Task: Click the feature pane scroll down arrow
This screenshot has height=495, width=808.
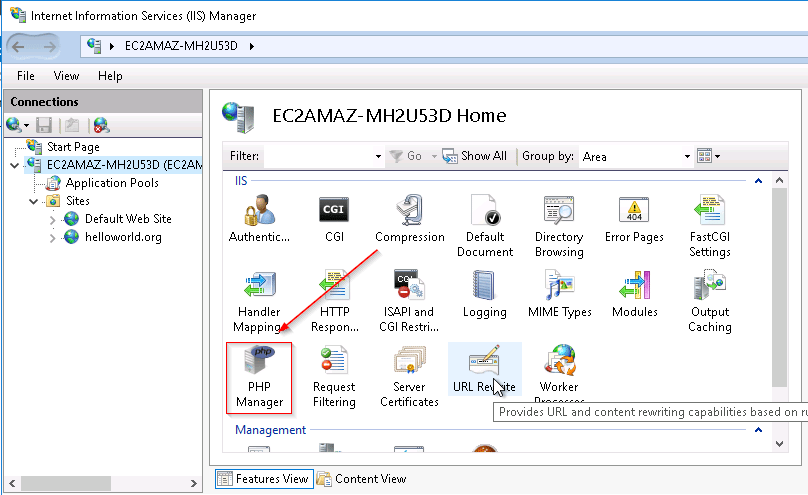Action: point(779,443)
